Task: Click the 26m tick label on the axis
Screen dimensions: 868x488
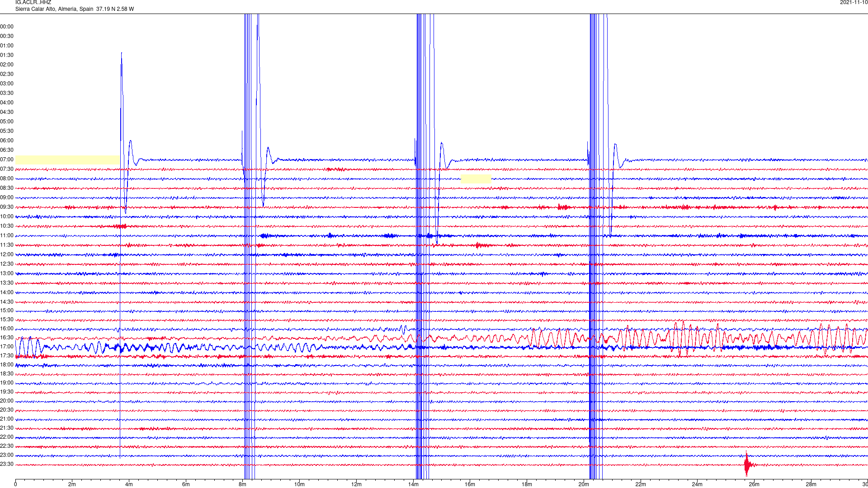Action: click(754, 484)
